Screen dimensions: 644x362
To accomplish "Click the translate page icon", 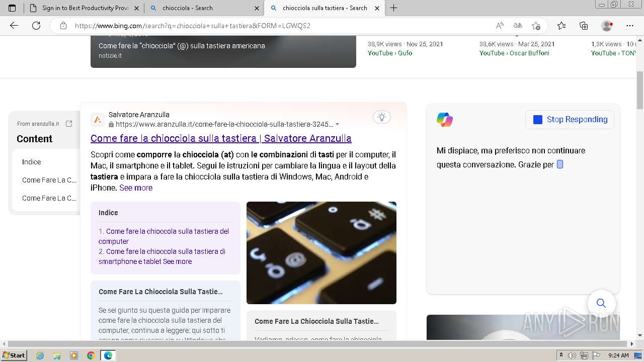I will click(x=518, y=26).
